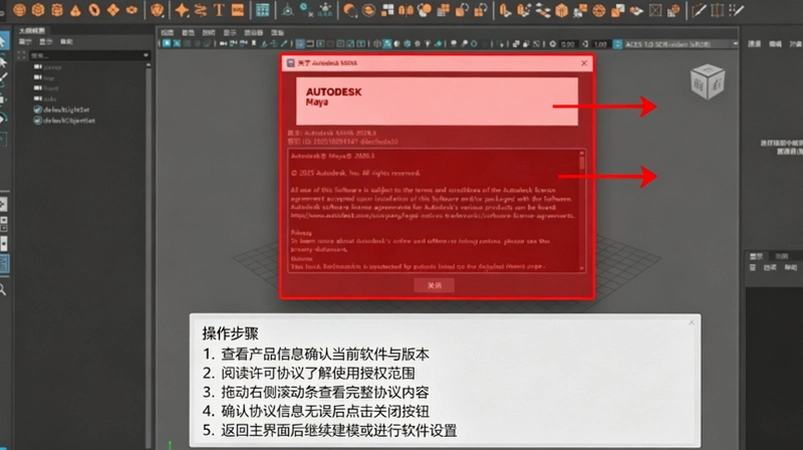Open the viewport 渲染器 menu
803x450 pixels.
click(x=253, y=33)
